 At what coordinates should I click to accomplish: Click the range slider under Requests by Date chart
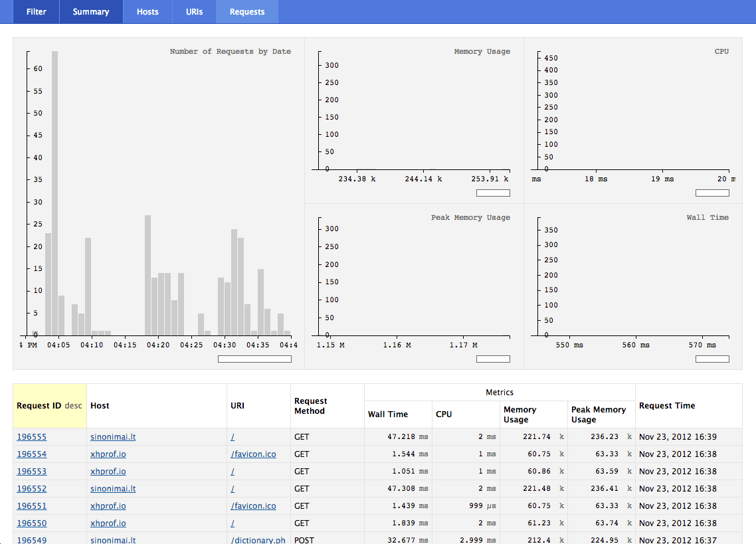(x=254, y=359)
